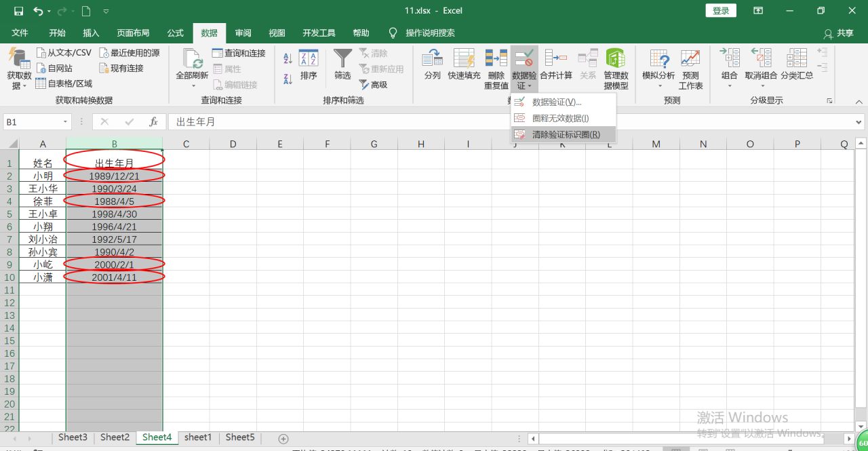
Task: Open 管理数据模型 (Manage Data Model)
Action: coord(616,69)
